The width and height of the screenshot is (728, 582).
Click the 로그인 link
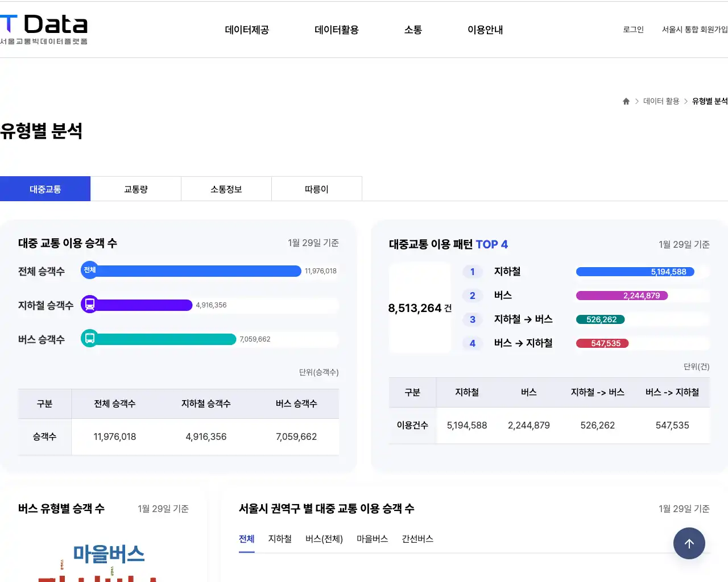coord(633,30)
